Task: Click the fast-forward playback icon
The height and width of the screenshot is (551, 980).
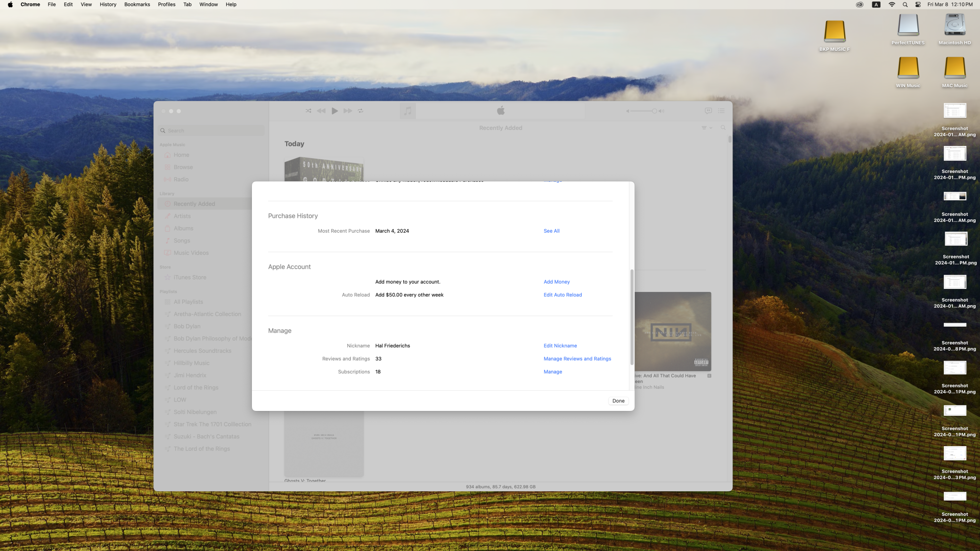Action: tap(347, 111)
